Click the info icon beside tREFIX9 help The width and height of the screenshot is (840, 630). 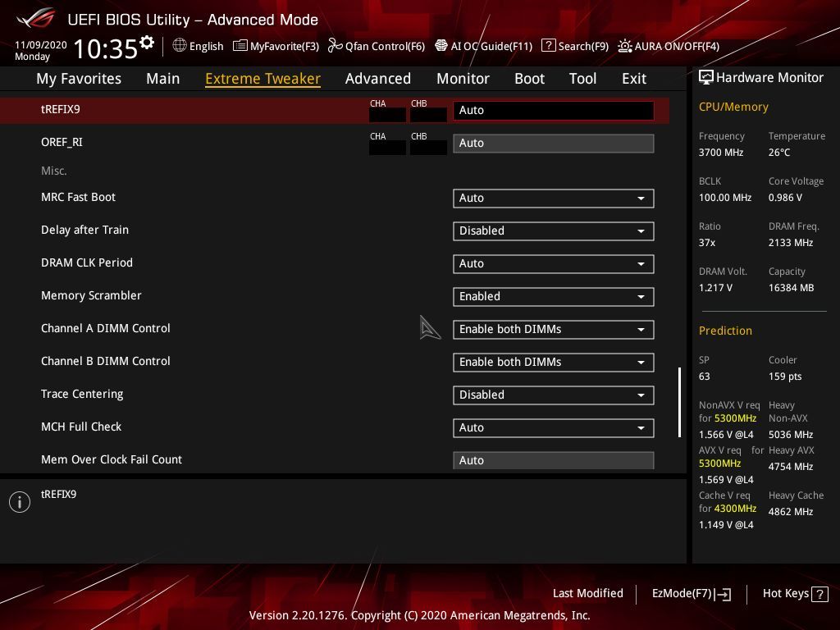pyautogui.click(x=20, y=502)
